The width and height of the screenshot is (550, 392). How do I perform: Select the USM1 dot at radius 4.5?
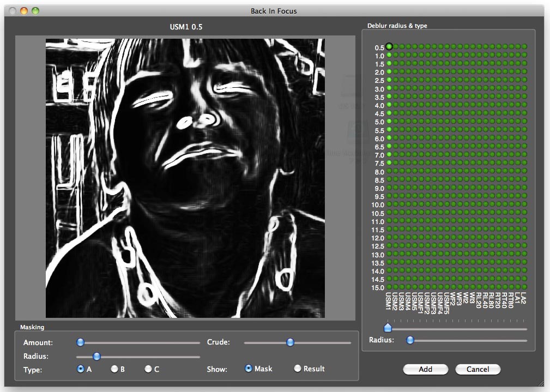389,113
